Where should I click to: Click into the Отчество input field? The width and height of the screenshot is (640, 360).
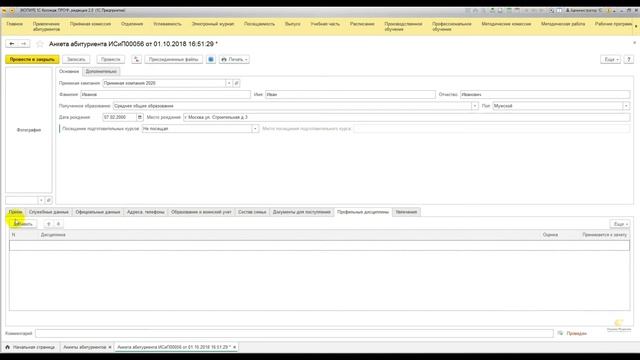click(545, 95)
